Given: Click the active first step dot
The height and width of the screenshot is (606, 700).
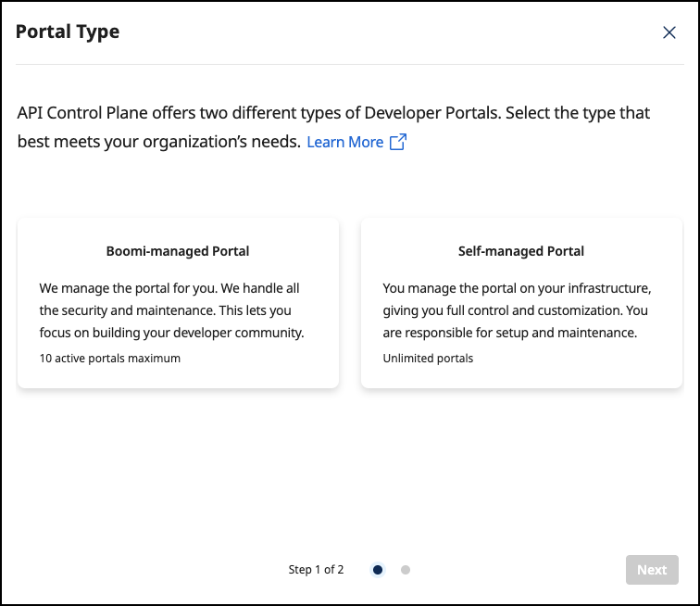Looking at the screenshot, I should pos(378,570).
